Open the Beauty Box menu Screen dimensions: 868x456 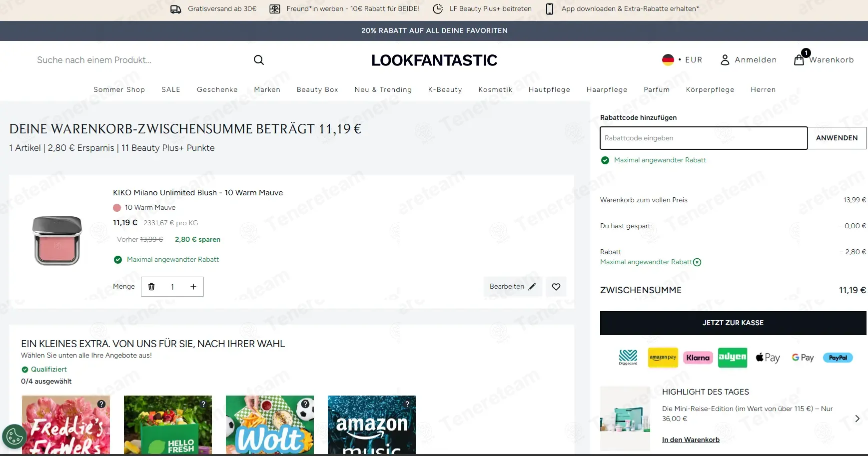click(317, 89)
